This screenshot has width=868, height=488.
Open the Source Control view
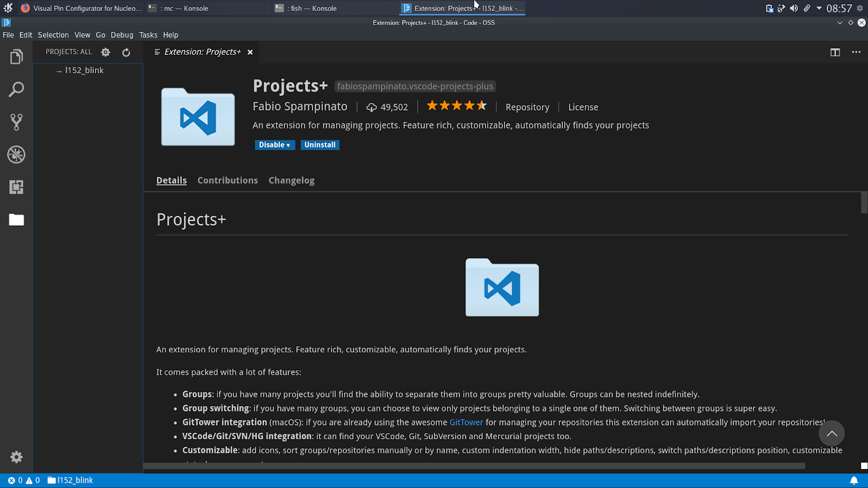click(16, 122)
